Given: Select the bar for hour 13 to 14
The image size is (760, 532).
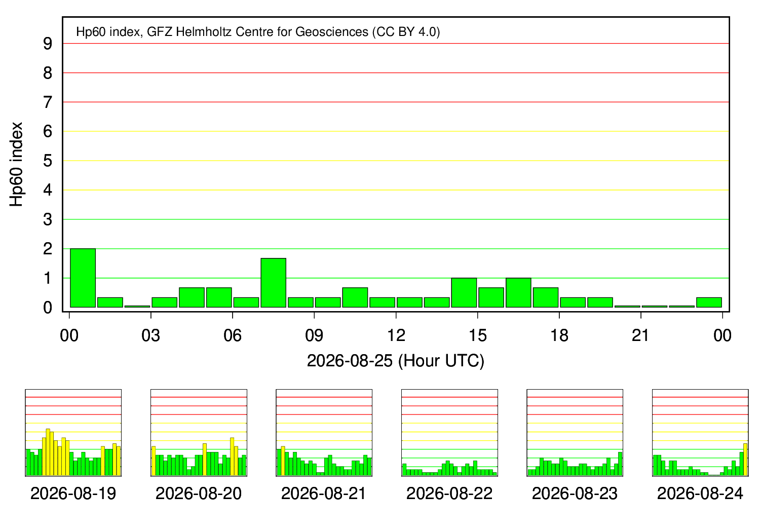Looking at the screenshot, I should pyautogui.click(x=437, y=302).
